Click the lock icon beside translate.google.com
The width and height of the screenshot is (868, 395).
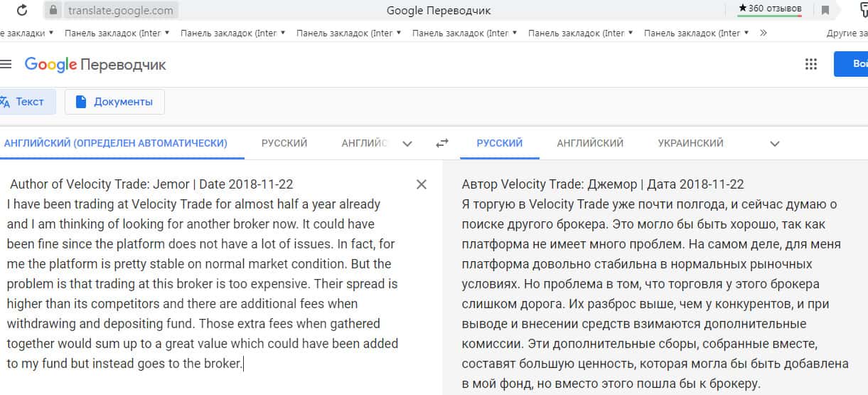53,10
